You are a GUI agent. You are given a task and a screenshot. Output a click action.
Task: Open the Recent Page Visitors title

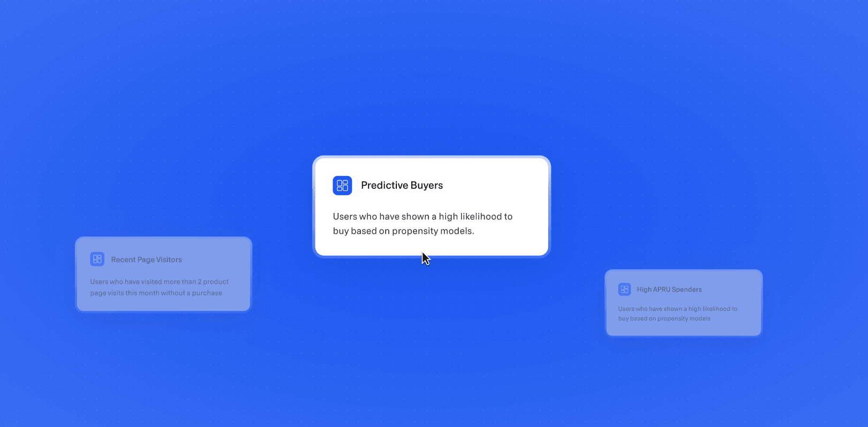click(146, 260)
